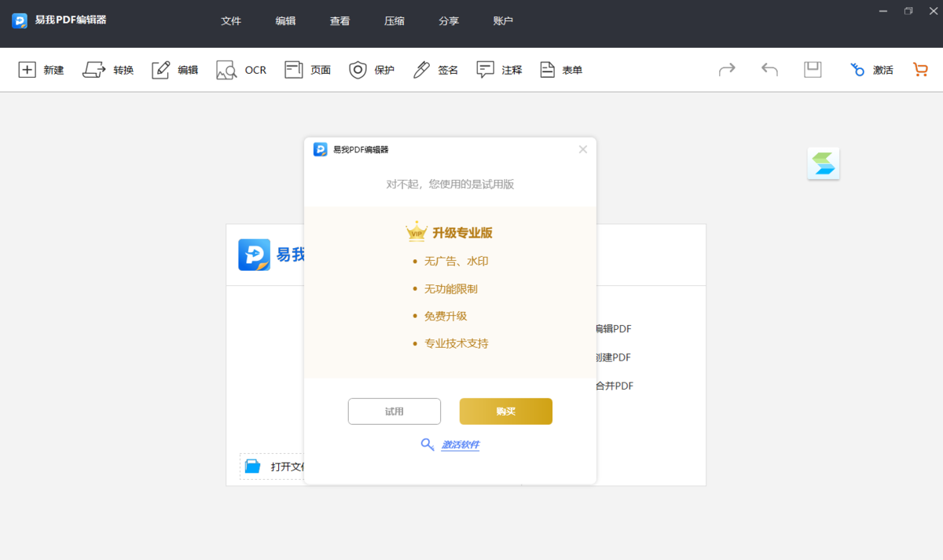This screenshot has width=943, height=560.
Task: Select the OCR tool in the toolbar
Action: coord(240,69)
